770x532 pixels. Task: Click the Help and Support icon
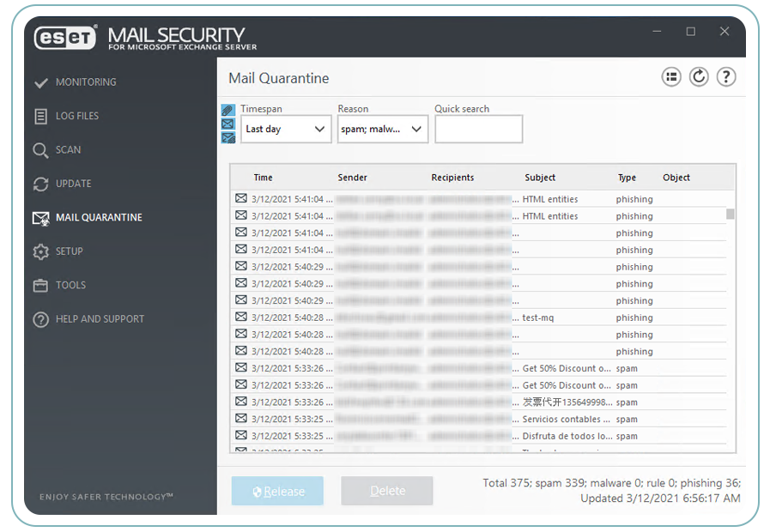(40, 319)
